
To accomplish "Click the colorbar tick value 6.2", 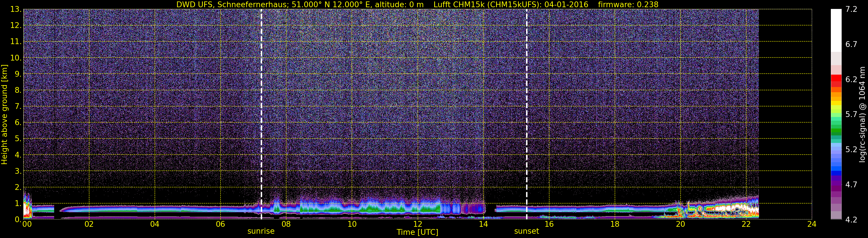I will pyautogui.click(x=851, y=79).
